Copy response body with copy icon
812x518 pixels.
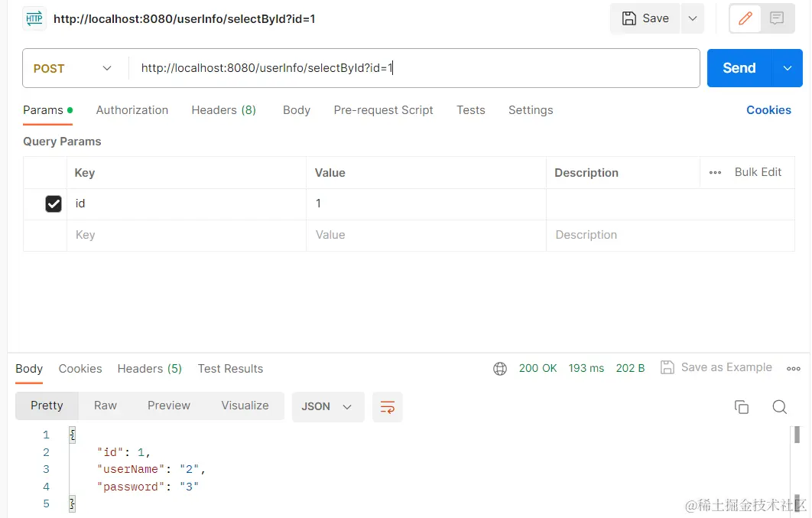pyautogui.click(x=741, y=407)
